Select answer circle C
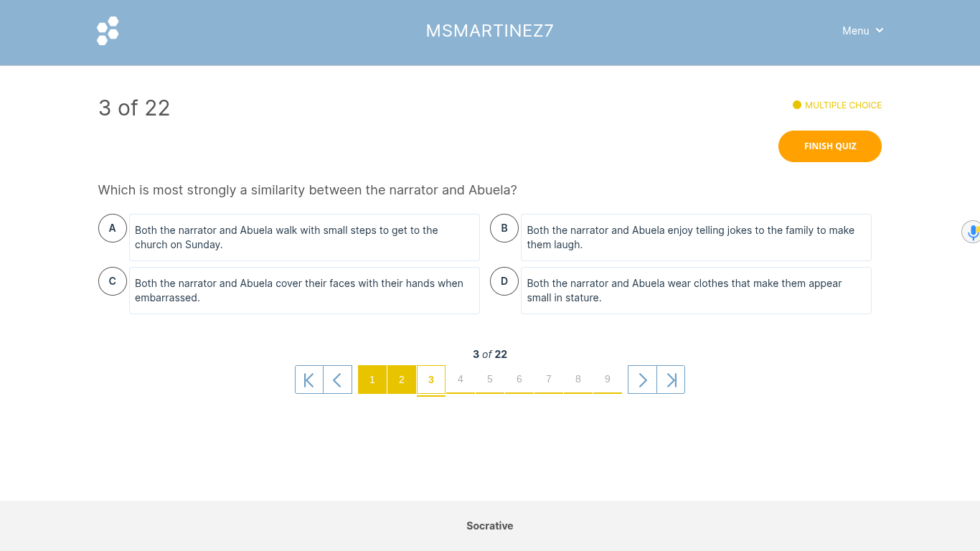This screenshot has width=980, height=551. point(113,281)
